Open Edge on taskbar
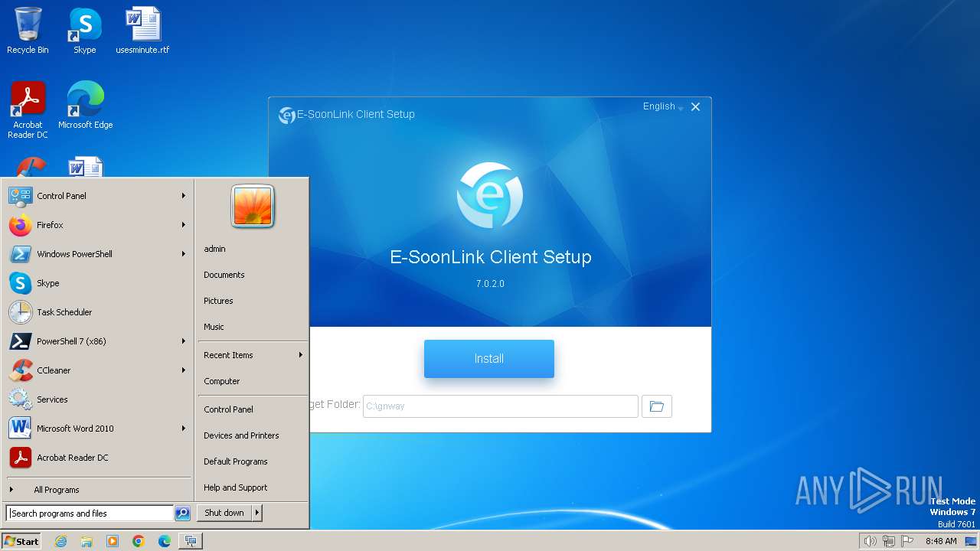980x551 pixels. pos(165,541)
